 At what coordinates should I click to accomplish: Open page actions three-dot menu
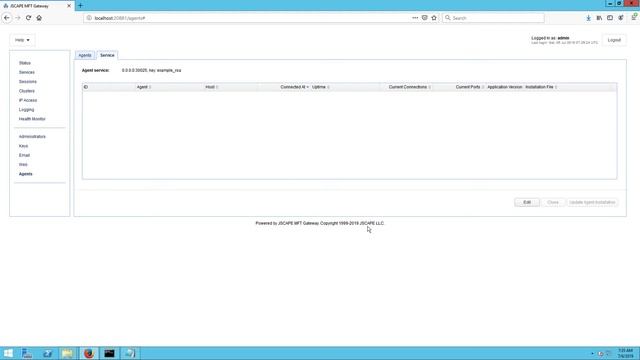point(415,18)
